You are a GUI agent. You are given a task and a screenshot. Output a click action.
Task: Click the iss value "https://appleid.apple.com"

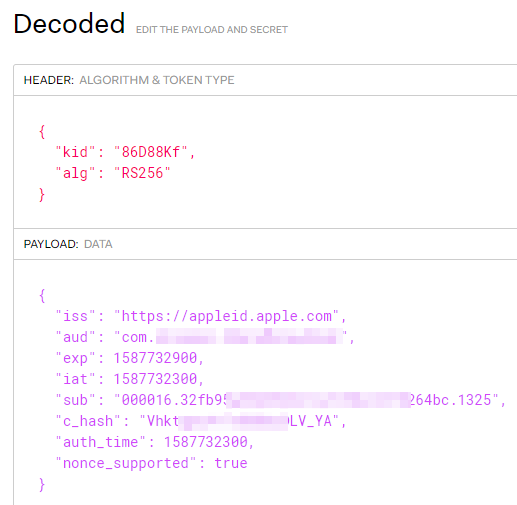click(227, 316)
